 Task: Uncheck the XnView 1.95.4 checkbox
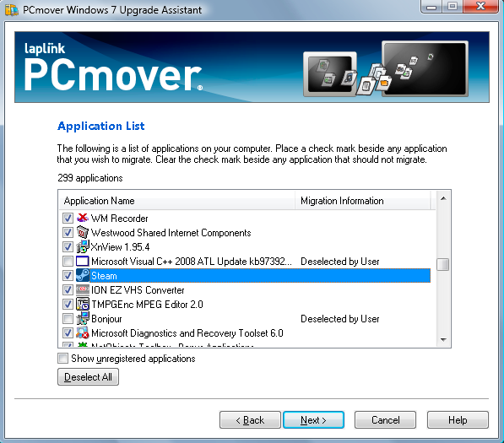pos(68,246)
